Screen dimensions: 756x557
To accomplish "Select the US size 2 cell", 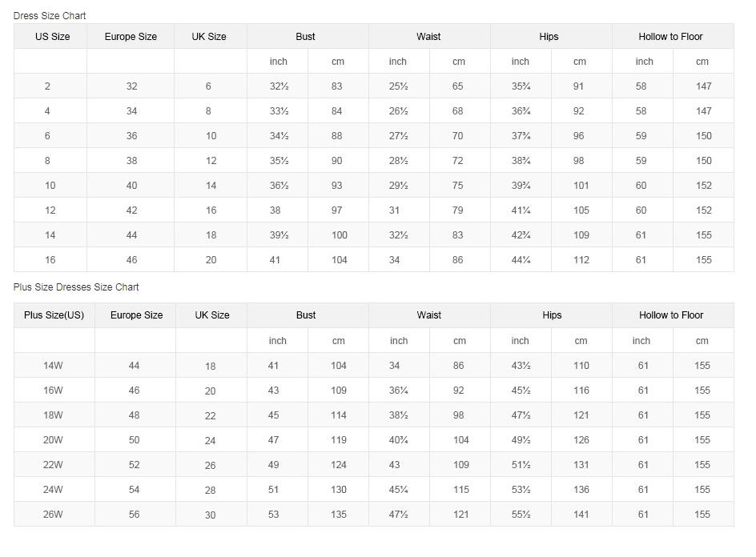I will 47,86.
